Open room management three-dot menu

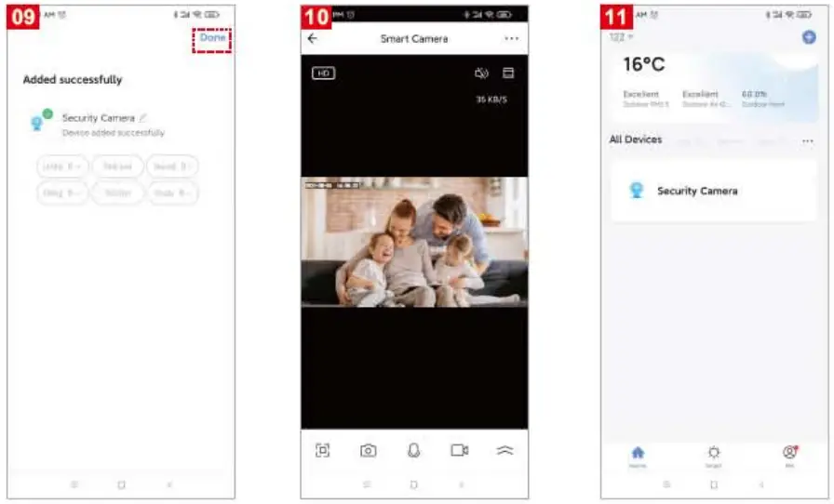(x=807, y=141)
